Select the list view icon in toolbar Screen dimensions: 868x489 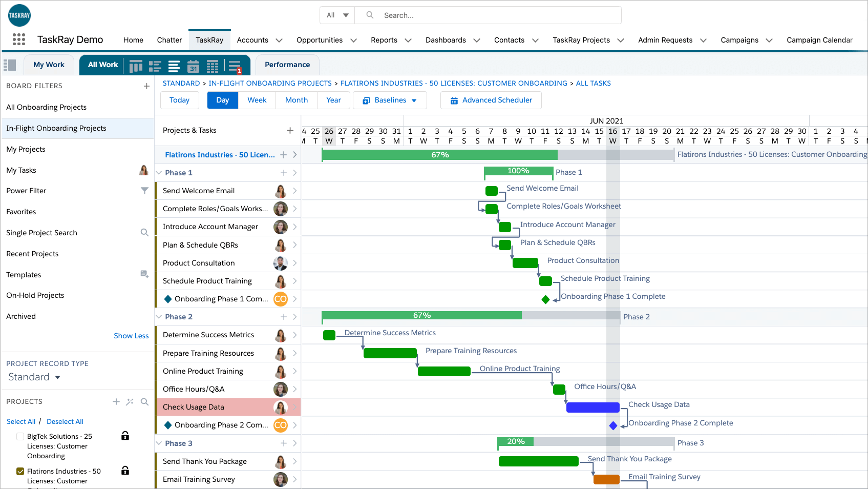coord(155,66)
